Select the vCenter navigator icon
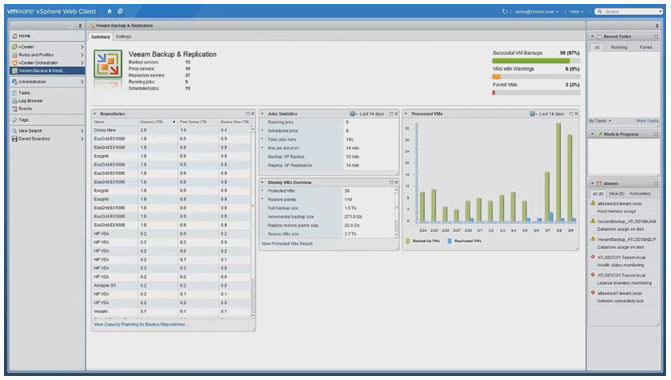This screenshot has height=380, width=671. 15,47
